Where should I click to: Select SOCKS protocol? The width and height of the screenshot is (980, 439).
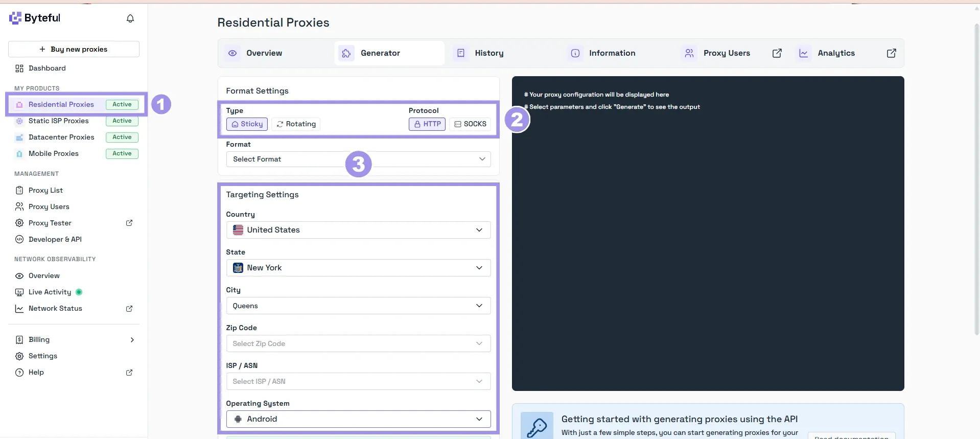pyautogui.click(x=470, y=124)
